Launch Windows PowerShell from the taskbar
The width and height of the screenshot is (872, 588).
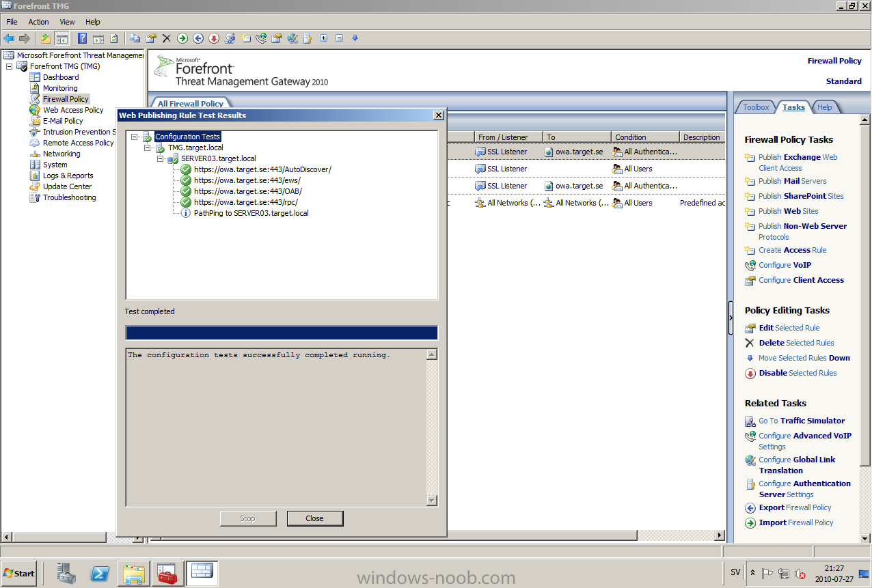[100, 572]
